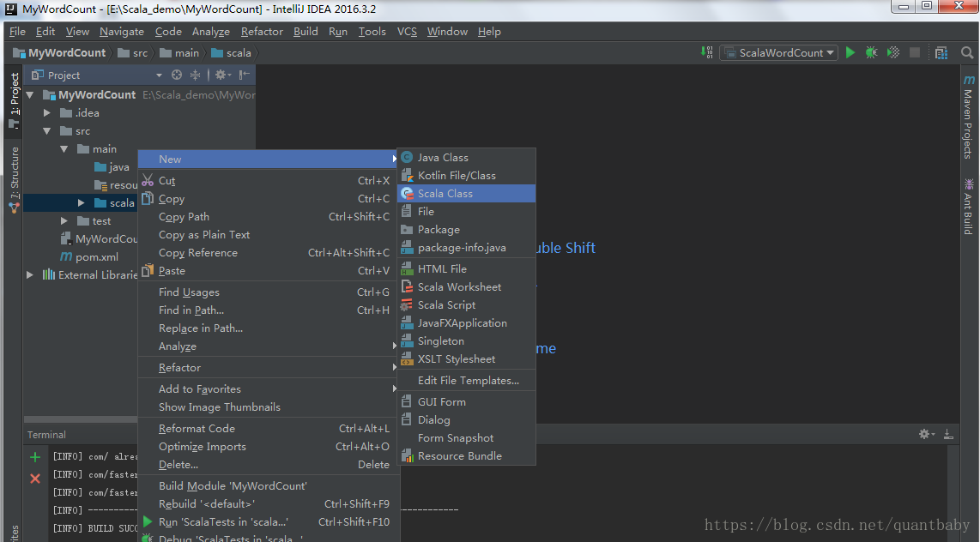Select the java folder in project tree
980x542 pixels.
coord(112,166)
